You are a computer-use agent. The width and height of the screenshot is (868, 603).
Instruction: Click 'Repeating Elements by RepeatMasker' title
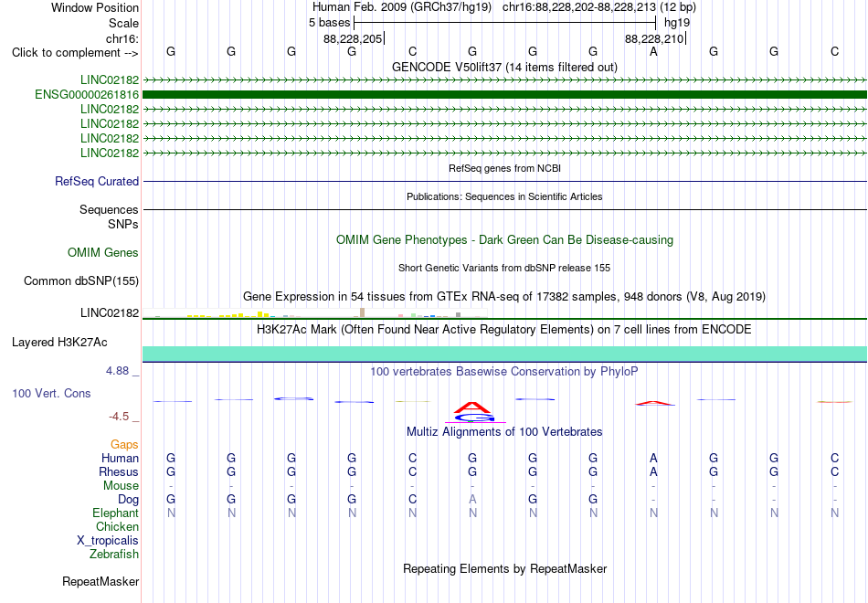coord(504,569)
